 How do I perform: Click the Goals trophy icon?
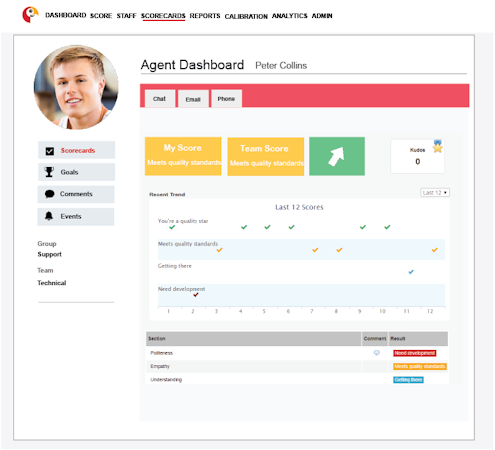pos(49,172)
